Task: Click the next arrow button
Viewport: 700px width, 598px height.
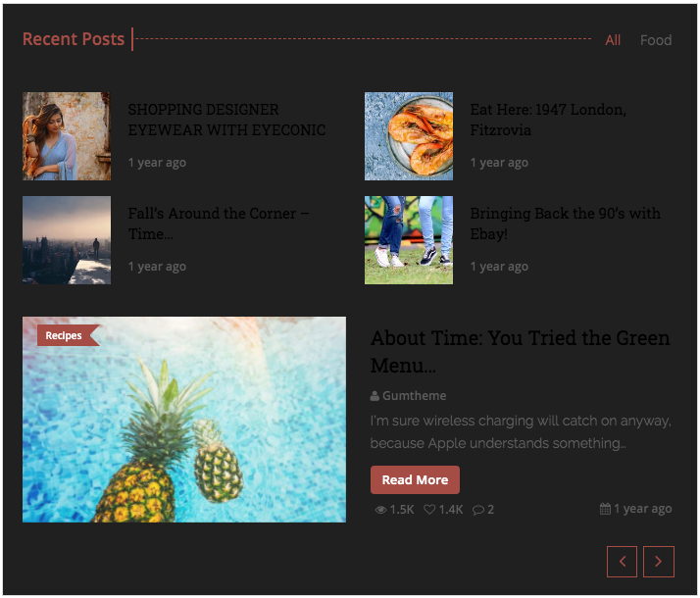Action: coord(659,562)
